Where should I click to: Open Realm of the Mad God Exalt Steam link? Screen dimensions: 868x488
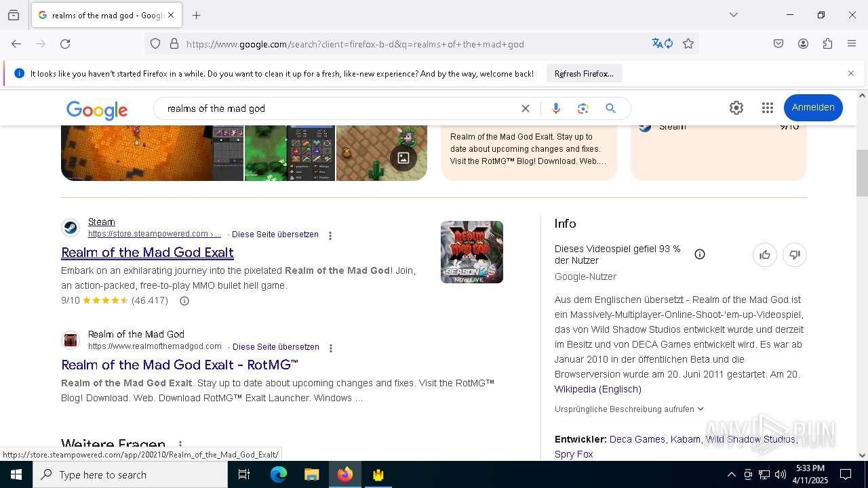(x=147, y=252)
